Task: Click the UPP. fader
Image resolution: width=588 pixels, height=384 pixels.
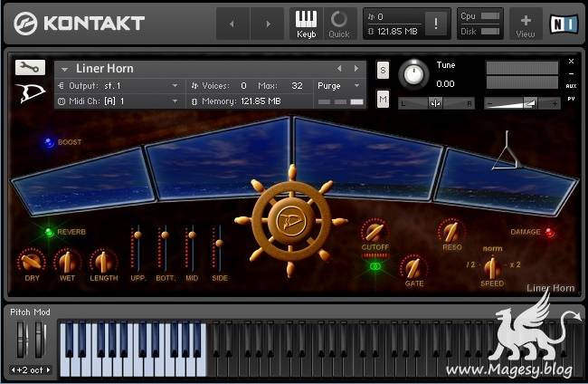Action: click(x=138, y=235)
